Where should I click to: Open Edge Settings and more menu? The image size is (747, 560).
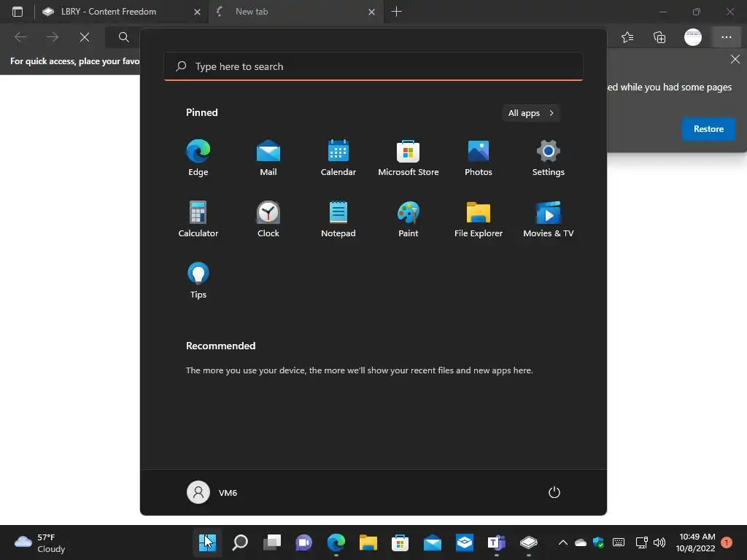[726, 37]
